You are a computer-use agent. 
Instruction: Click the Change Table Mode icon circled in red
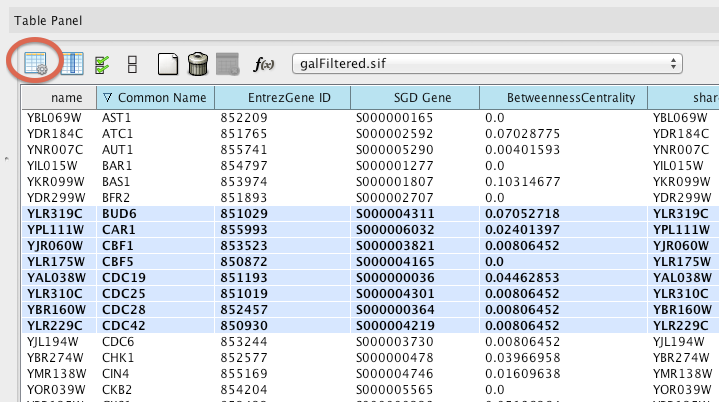click(x=35, y=63)
